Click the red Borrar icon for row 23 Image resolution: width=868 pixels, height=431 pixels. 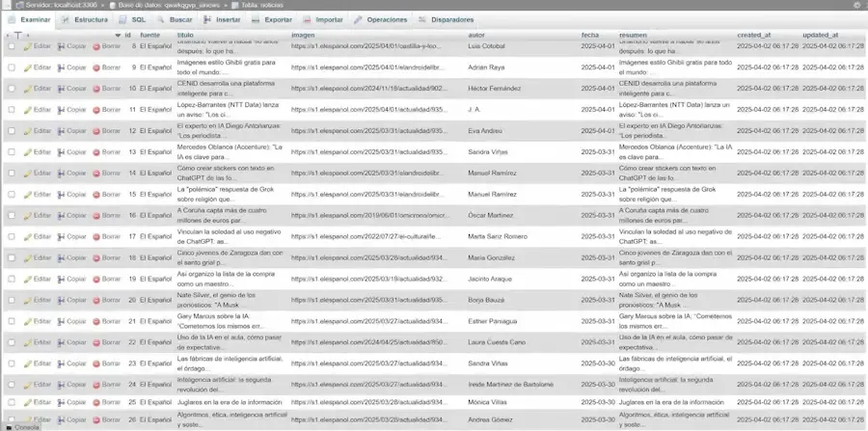click(x=96, y=364)
